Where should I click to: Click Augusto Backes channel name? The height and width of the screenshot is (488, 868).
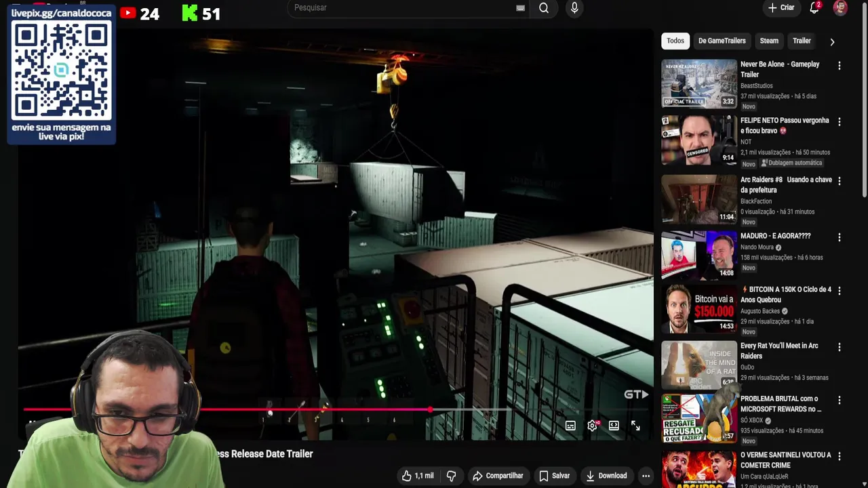point(759,311)
